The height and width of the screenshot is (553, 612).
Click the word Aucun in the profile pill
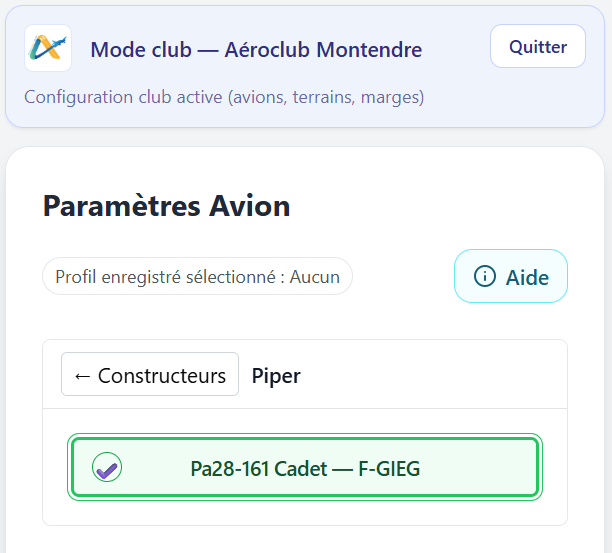point(315,277)
